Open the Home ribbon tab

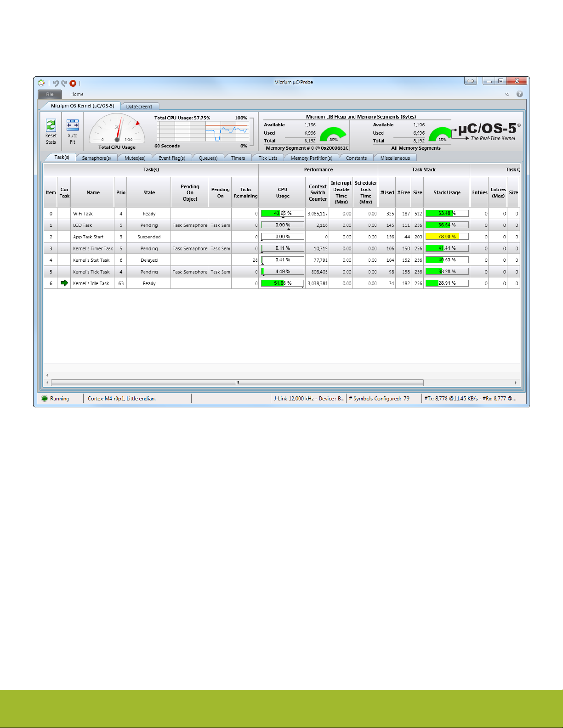[77, 94]
